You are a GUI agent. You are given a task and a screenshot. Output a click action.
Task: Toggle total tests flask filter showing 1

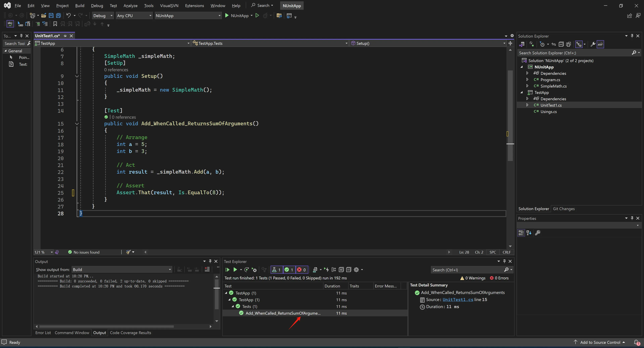[276, 270]
